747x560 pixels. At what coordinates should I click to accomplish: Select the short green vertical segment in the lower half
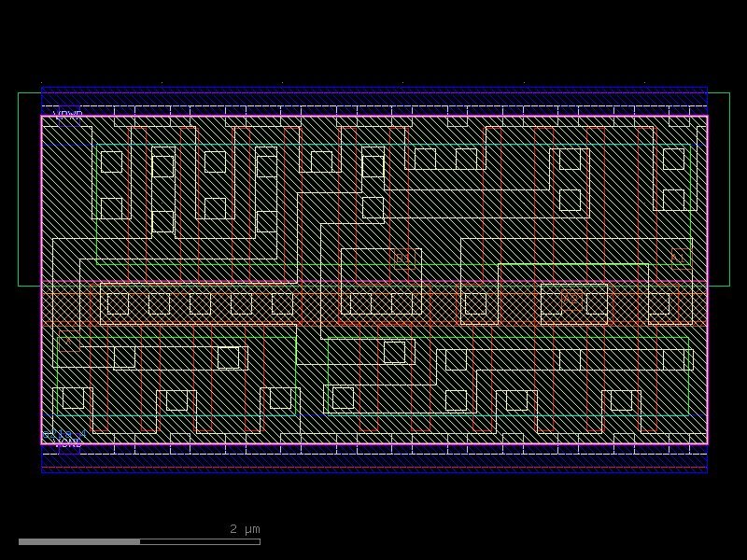click(295, 373)
